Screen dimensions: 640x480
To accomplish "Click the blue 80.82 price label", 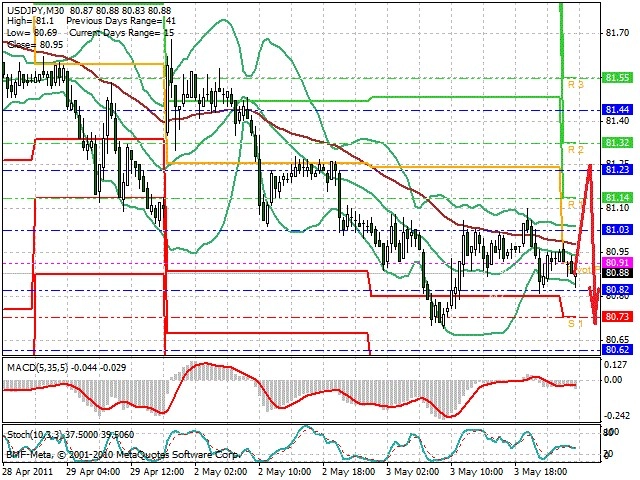I will click(618, 290).
